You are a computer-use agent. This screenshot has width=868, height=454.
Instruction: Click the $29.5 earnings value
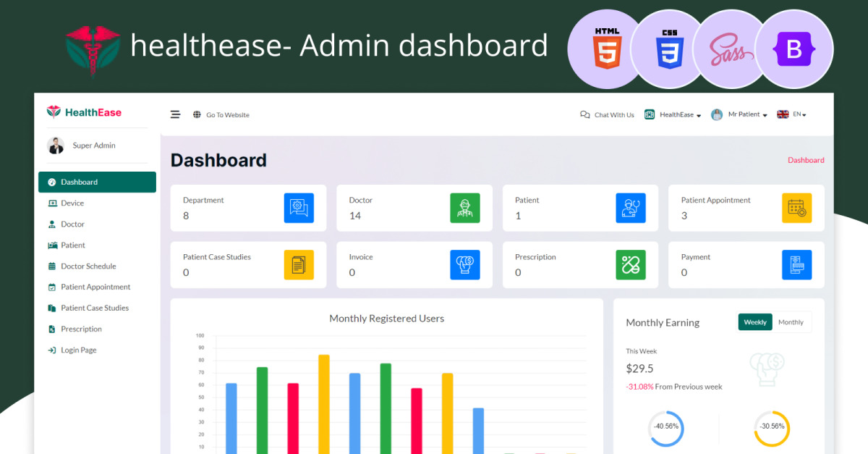tap(639, 369)
